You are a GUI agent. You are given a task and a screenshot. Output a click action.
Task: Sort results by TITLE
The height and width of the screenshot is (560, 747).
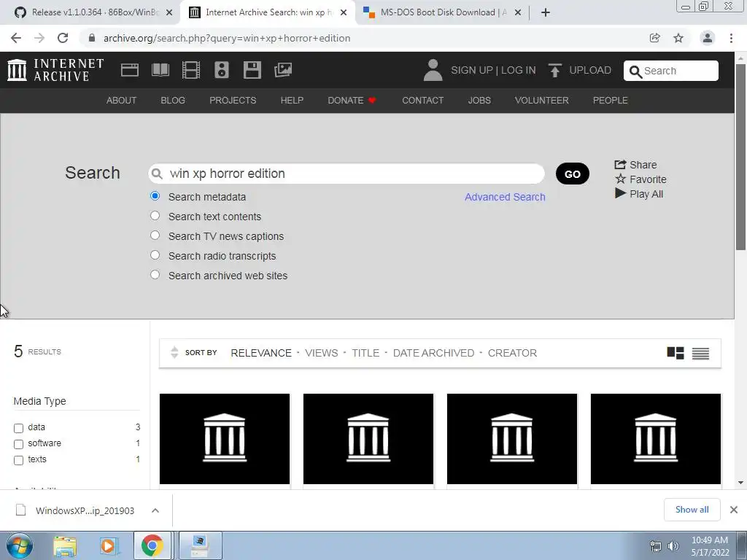[x=365, y=353]
